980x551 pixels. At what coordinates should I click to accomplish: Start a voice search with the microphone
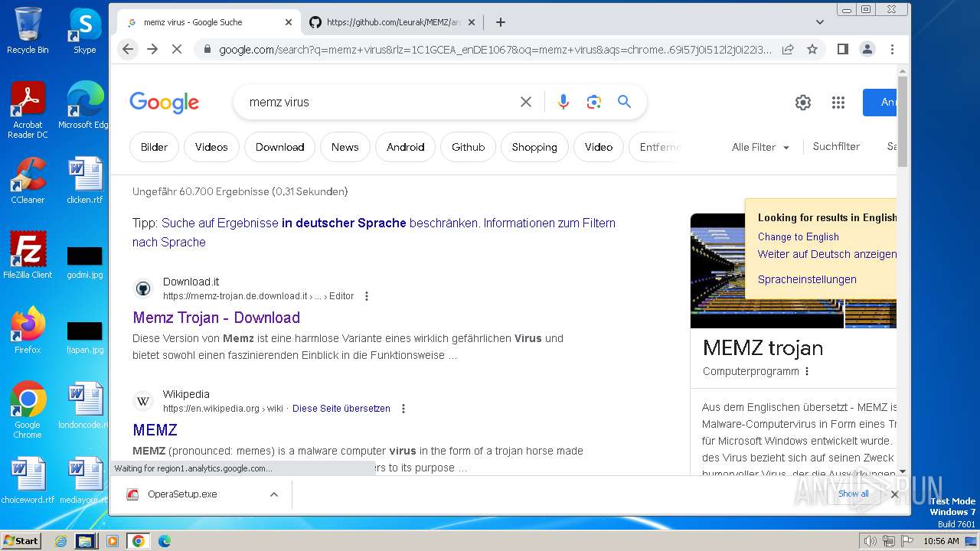point(563,102)
